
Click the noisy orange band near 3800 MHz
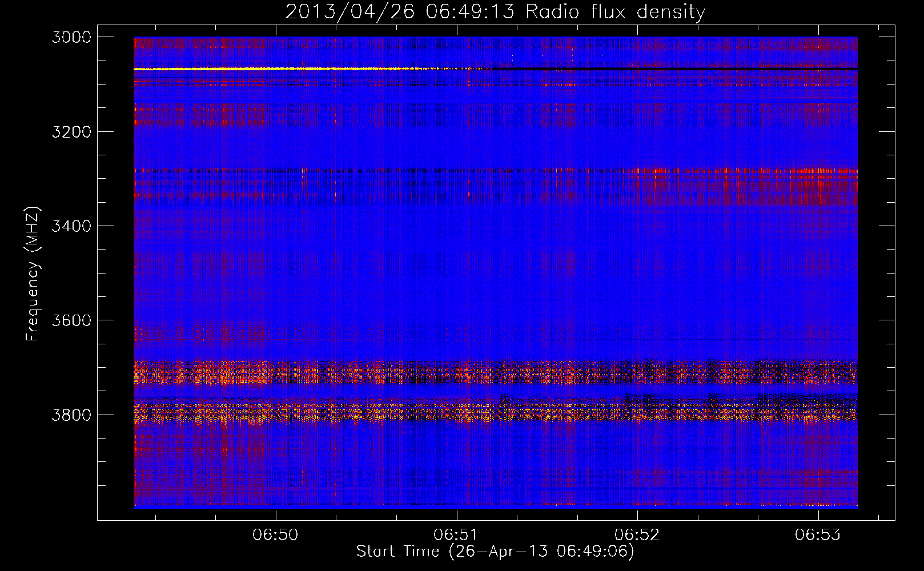[x=496, y=412]
